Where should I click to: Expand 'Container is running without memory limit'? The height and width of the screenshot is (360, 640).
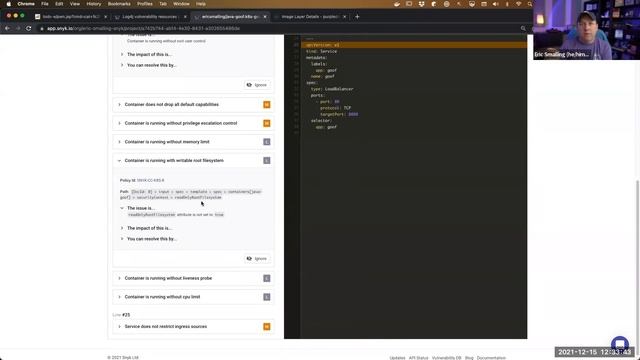[x=193, y=142]
